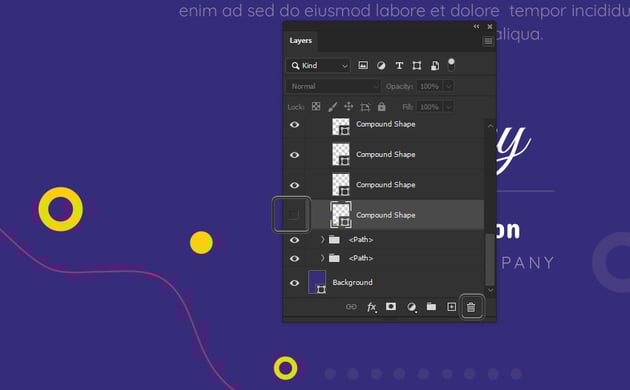Open the Fill value dropdown arrow
Viewport: 630px width, 390px height.
tap(449, 107)
